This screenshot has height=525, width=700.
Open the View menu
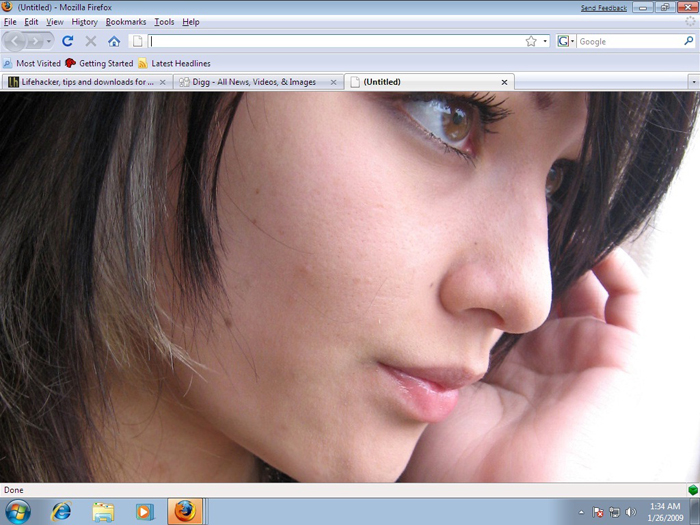pos(54,22)
